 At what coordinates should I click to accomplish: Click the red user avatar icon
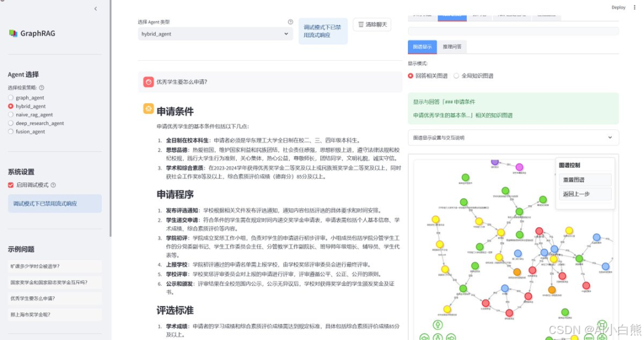pos(148,82)
